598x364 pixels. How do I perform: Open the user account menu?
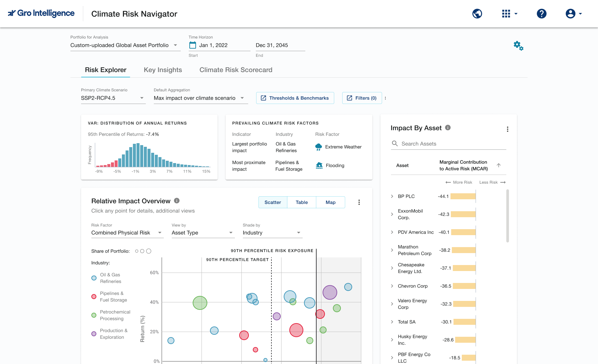(x=574, y=14)
